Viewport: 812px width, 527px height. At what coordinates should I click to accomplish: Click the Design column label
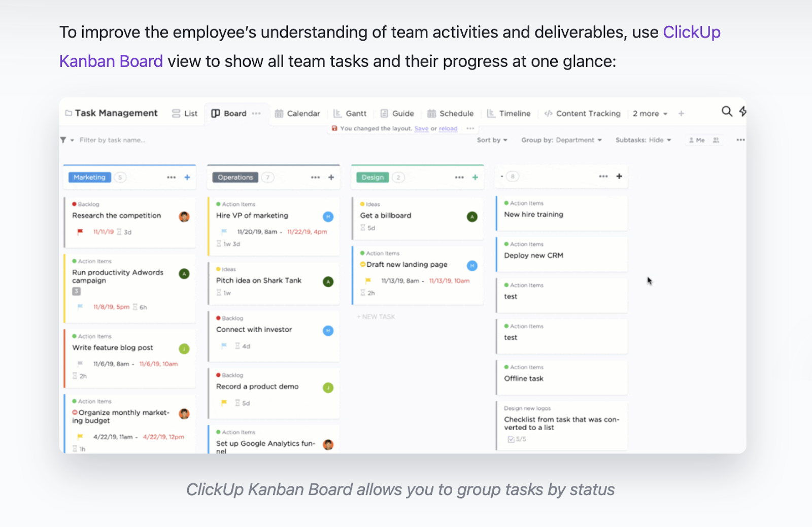(x=373, y=178)
